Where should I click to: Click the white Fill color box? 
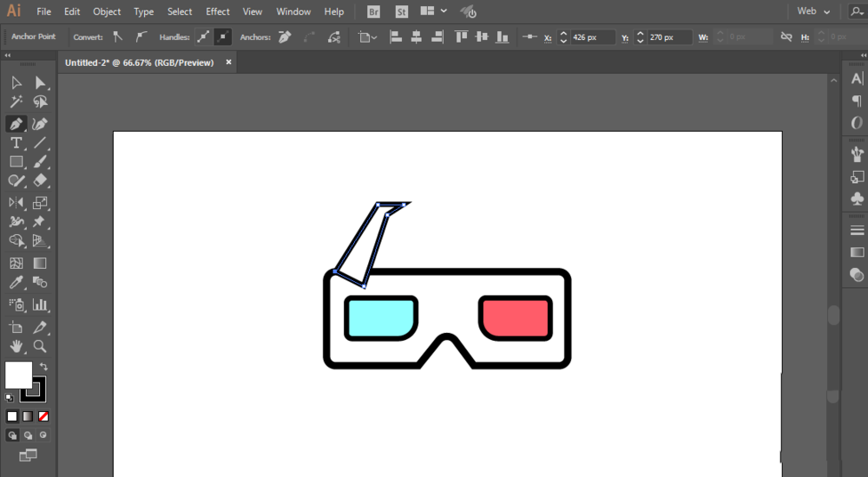click(18, 376)
